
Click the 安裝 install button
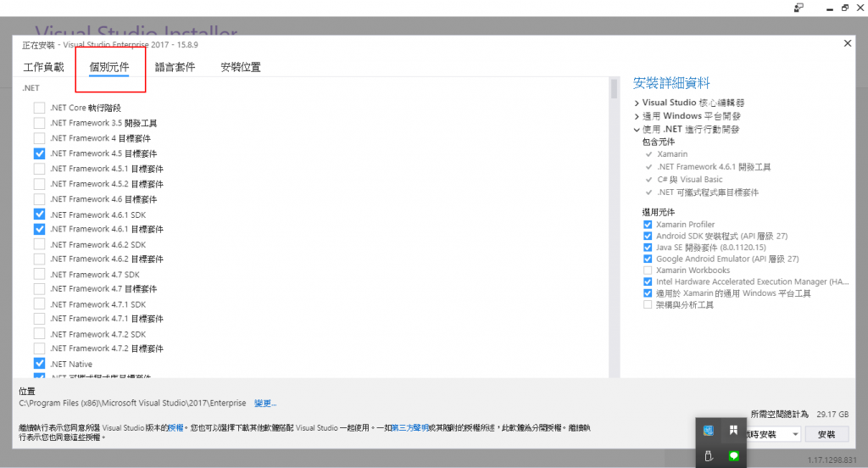click(826, 434)
